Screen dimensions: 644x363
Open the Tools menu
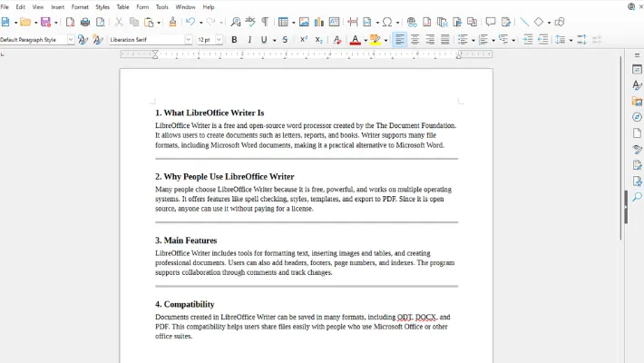click(x=161, y=7)
